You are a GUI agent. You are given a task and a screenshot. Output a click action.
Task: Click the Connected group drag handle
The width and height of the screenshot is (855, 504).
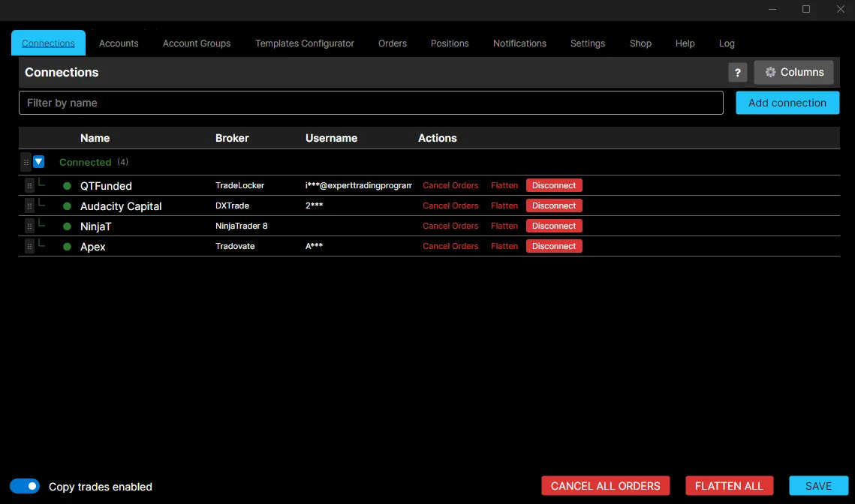(26, 162)
